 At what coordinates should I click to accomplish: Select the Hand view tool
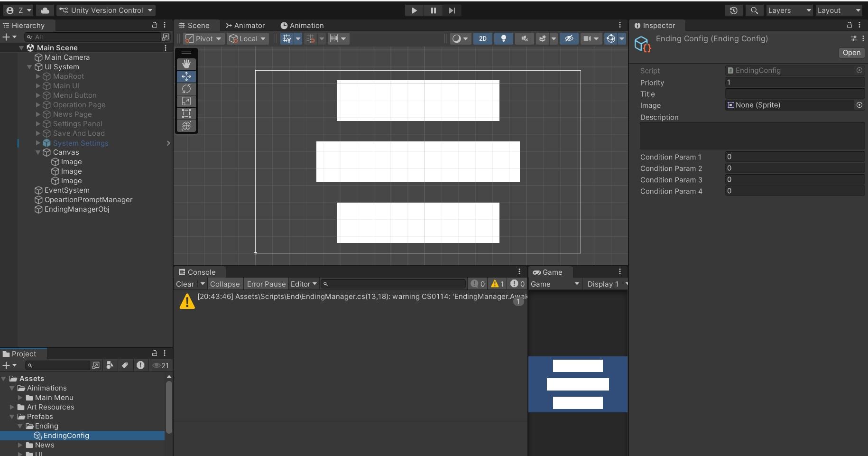point(186,64)
